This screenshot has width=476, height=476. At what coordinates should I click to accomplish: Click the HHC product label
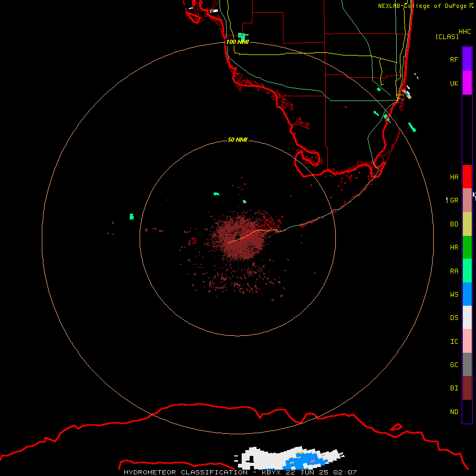point(465,32)
